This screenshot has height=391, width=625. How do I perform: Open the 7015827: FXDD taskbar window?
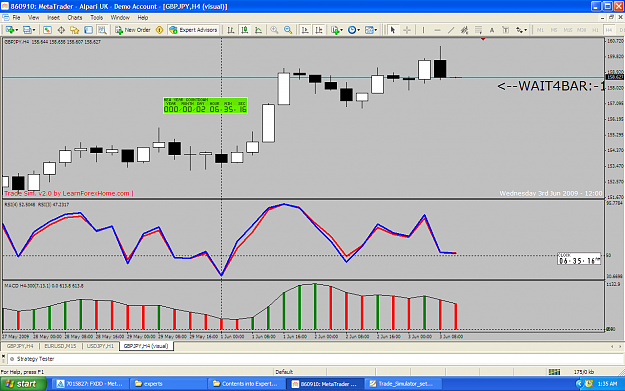(90, 384)
